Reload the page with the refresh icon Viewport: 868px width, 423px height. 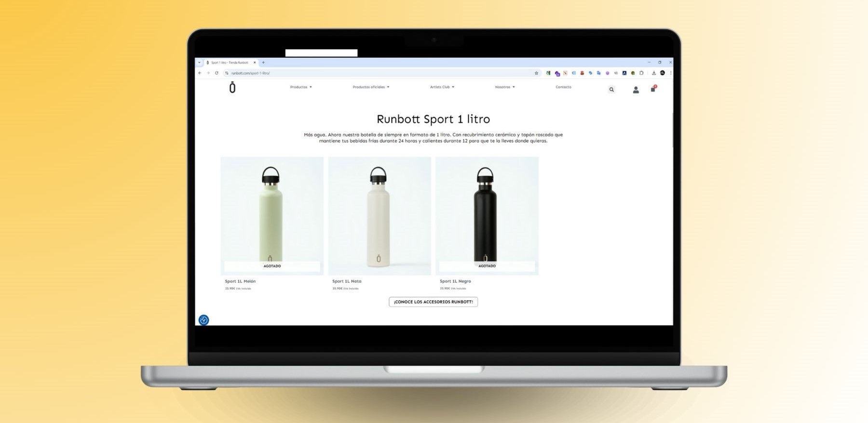pos(217,73)
